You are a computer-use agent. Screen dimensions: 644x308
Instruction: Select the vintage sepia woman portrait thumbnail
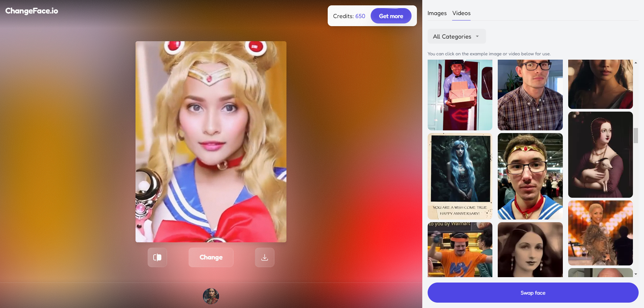(x=530, y=250)
